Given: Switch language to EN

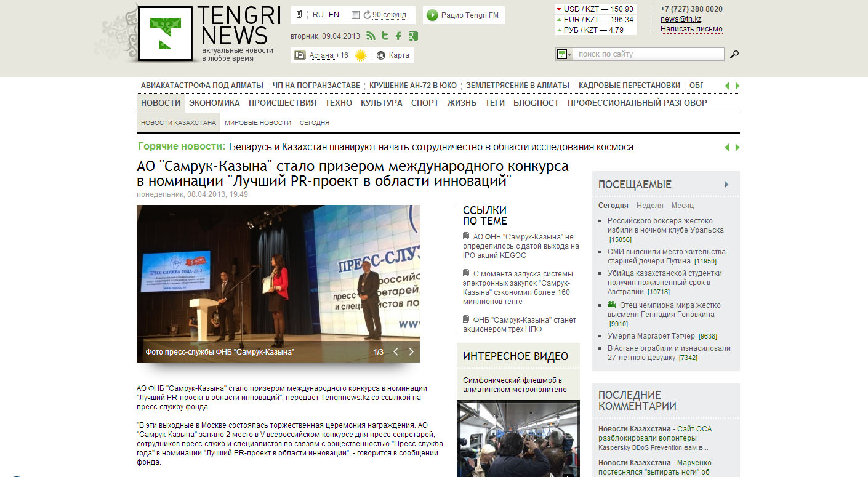Looking at the screenshot, I should [334, 14].
